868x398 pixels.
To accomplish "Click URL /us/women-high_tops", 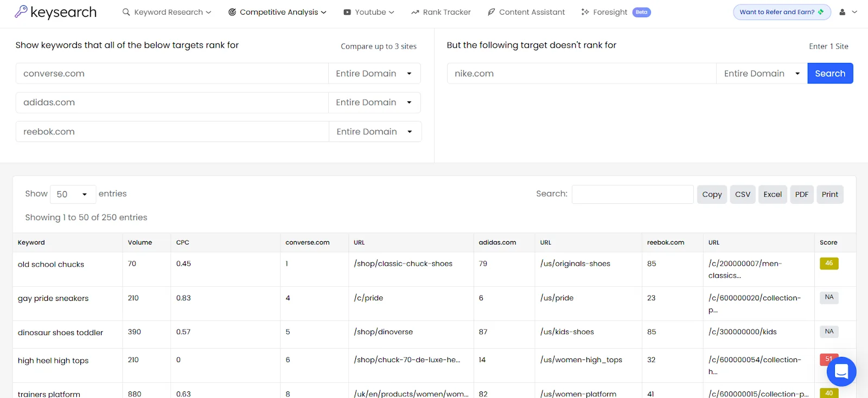I will pyautogui.click(x=581, y=360).
